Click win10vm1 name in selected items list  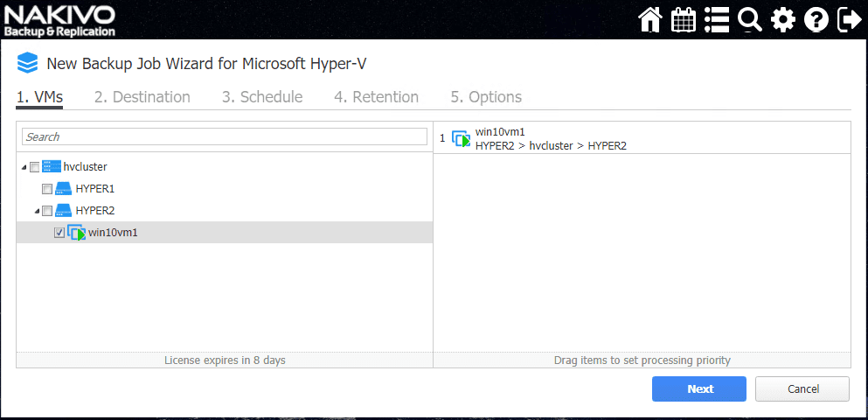click(500, 132)
